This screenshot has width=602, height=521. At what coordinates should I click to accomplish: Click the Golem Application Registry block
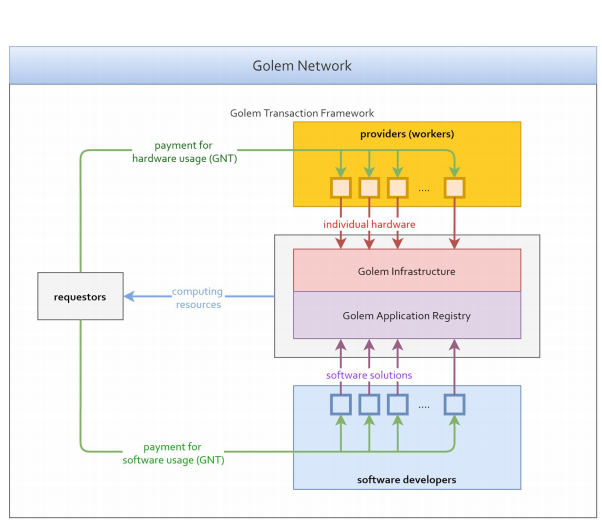(407, 315)
